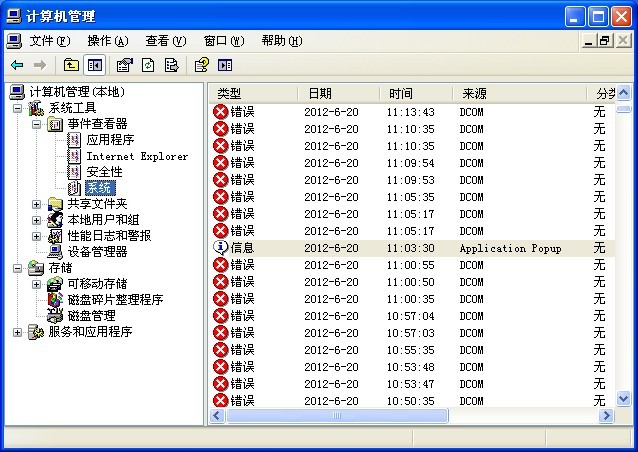
Task: Expand the 服务和应用程序 tree node
Action: (x=17, y=332)
